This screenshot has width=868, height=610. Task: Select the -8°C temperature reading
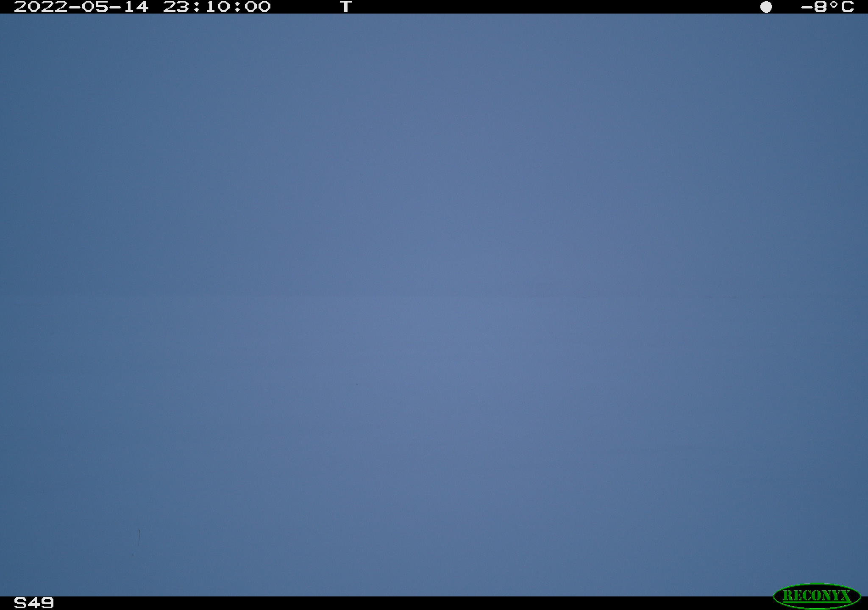[x=827, y=7]
